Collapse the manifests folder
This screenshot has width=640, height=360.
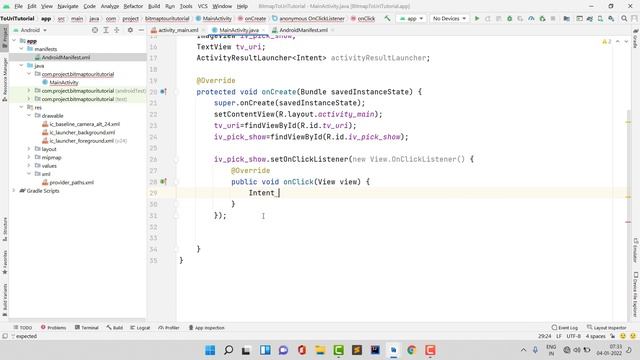[x=22, y=49]
